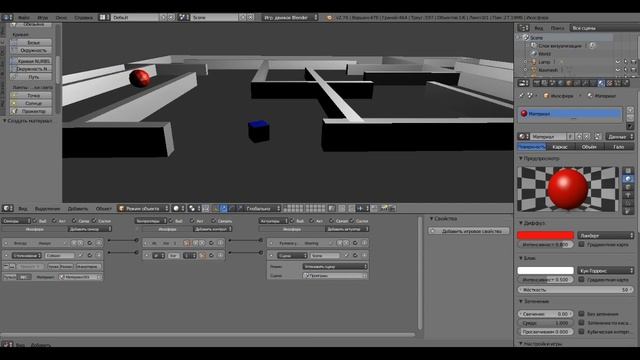Screen dimensions: 640x360
Task: Open game engine selector dropdown
Action: click(290, 18)
